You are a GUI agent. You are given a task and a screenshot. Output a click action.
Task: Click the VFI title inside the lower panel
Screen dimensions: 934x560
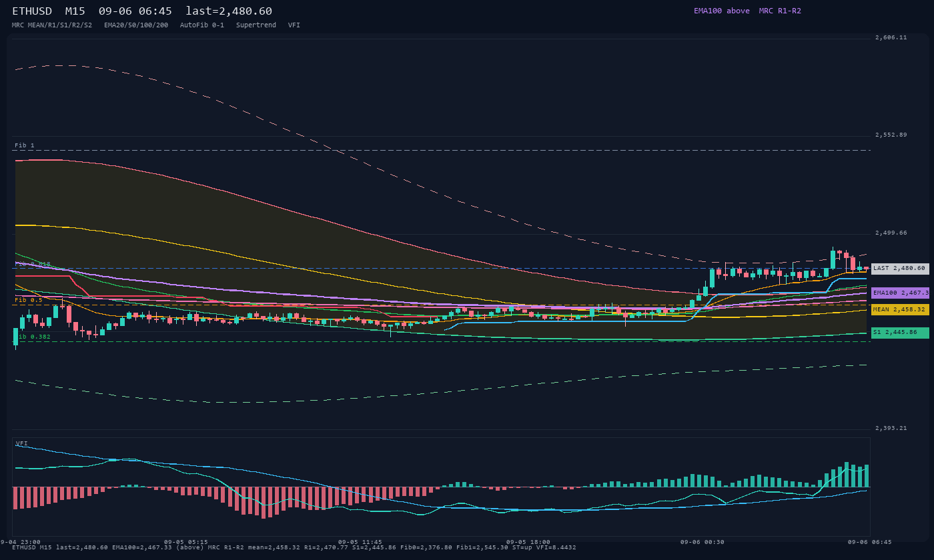pyautogui.click(x=22, y=443)
